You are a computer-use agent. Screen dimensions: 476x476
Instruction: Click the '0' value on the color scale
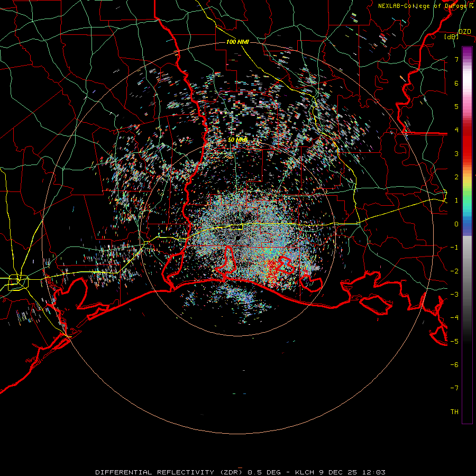tap(456, 224)
